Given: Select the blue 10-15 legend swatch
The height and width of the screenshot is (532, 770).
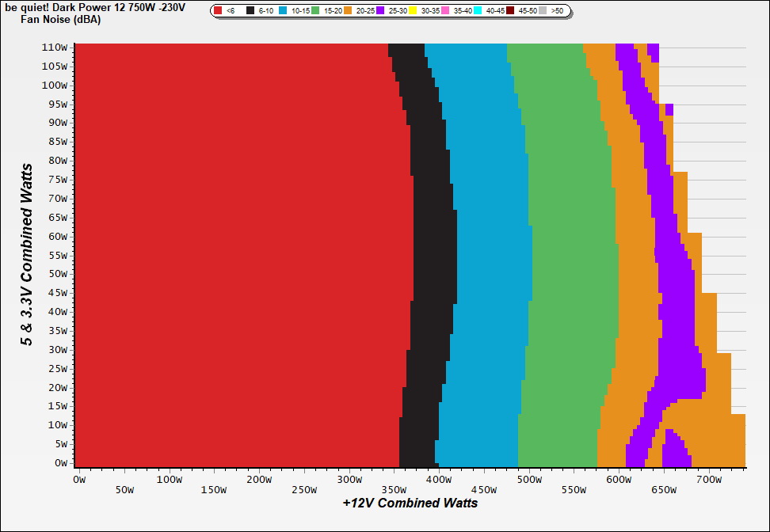Looking at the screenshot, I should click(283, 10).
